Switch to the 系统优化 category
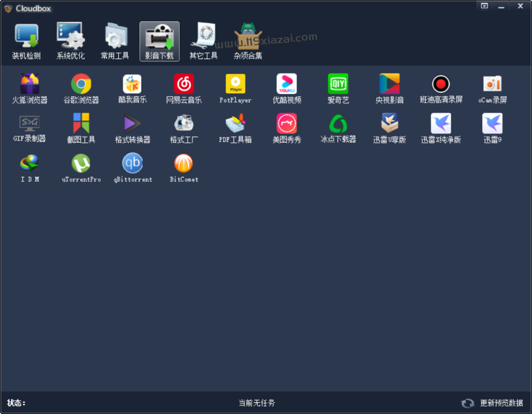This screenshot has height=414, width=532. [x=70, y=41]
